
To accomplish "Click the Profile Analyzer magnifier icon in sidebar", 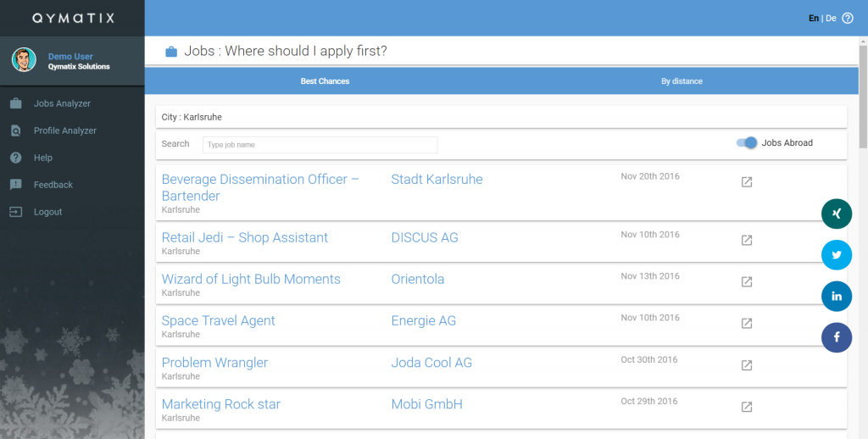I will (16, 131).
